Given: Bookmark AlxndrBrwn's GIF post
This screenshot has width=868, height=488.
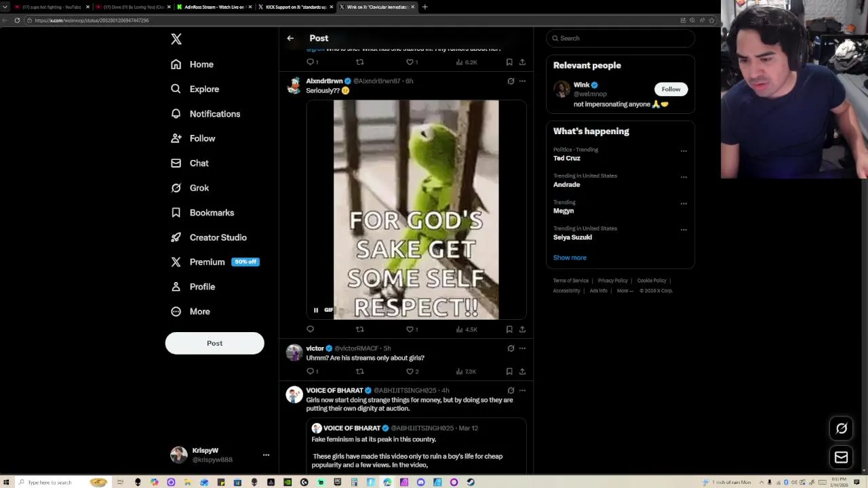Looking at the screenshot, I should click(x=509, y=329).
